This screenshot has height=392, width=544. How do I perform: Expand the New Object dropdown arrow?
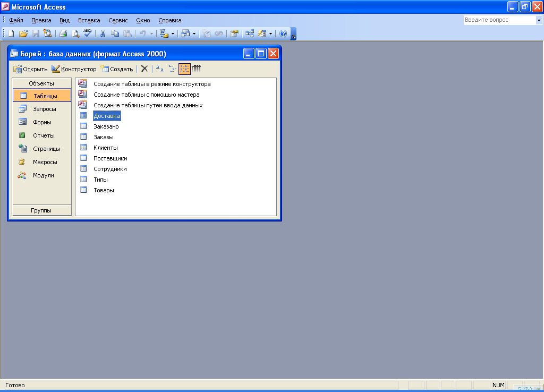tap(270, 33)
